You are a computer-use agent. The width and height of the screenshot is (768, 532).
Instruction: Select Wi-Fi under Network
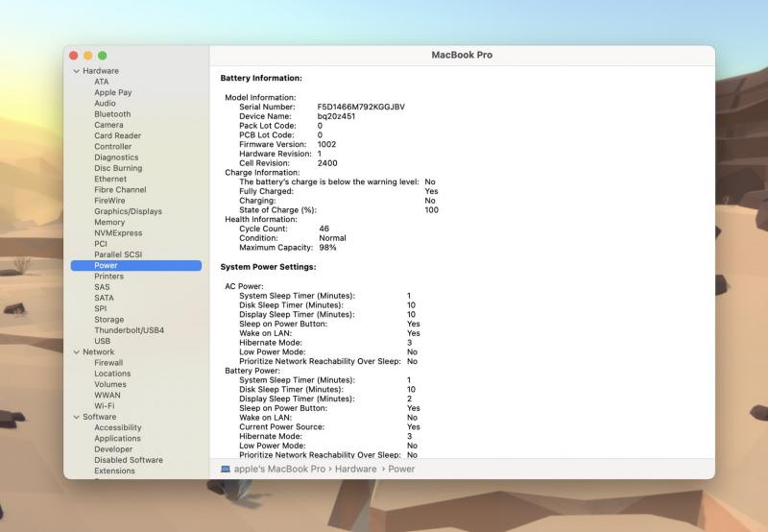[104, 406]
